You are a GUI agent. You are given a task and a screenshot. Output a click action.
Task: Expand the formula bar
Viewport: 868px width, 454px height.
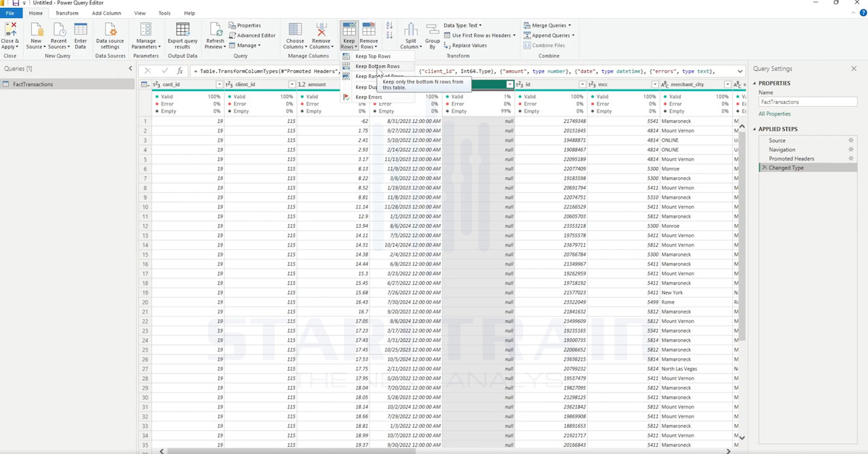tap(739, 72)
